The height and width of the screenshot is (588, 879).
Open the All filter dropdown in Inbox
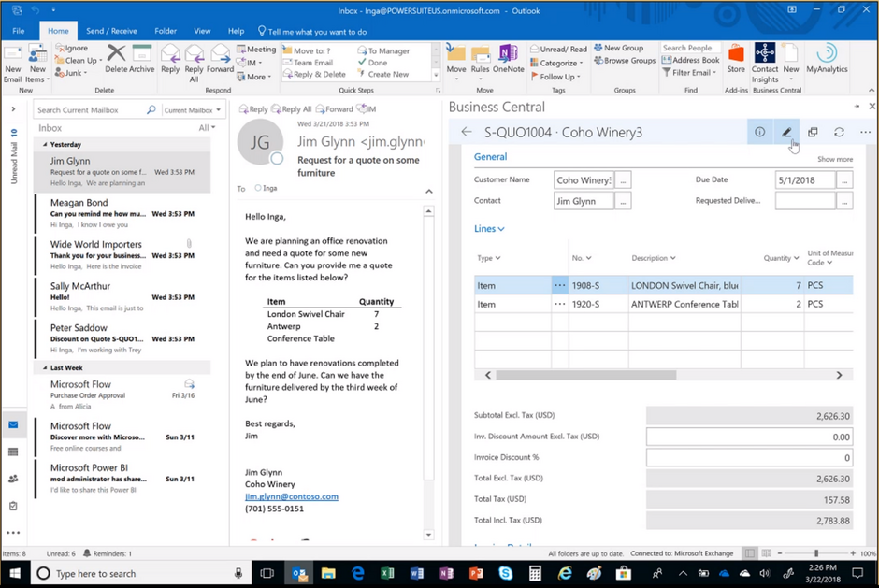pyautogui.click(x=207, y=128)
